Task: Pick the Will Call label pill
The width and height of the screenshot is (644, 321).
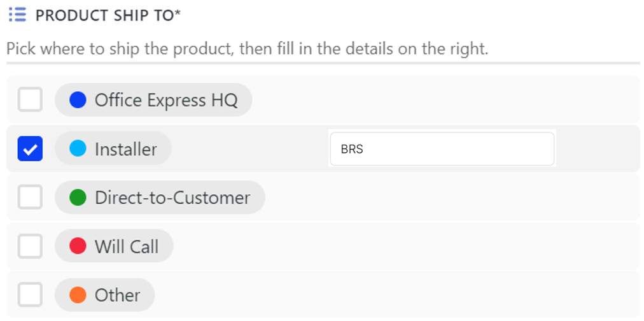Action: 114,246
